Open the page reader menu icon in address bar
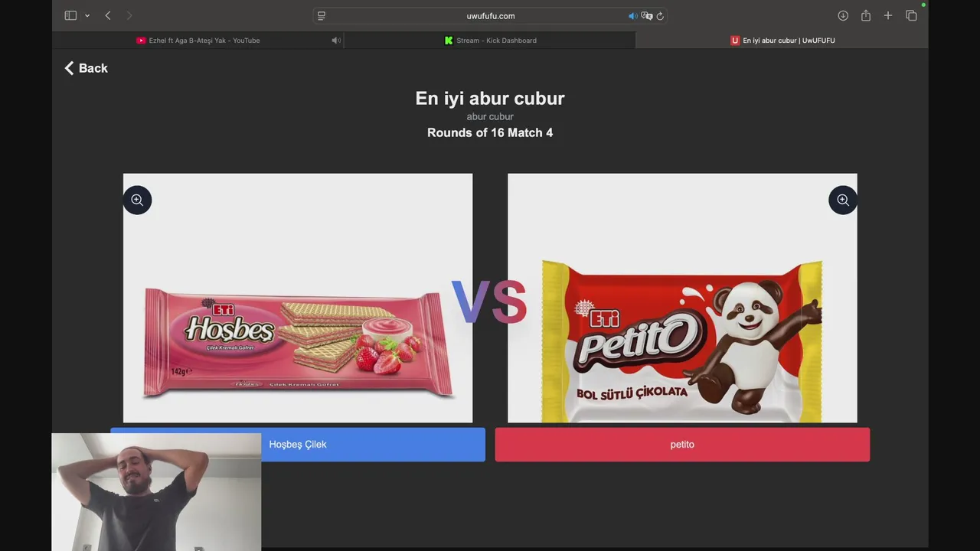The width and height of the screenshot is (980, 551). pyautogui.click(x=322, y=15)
